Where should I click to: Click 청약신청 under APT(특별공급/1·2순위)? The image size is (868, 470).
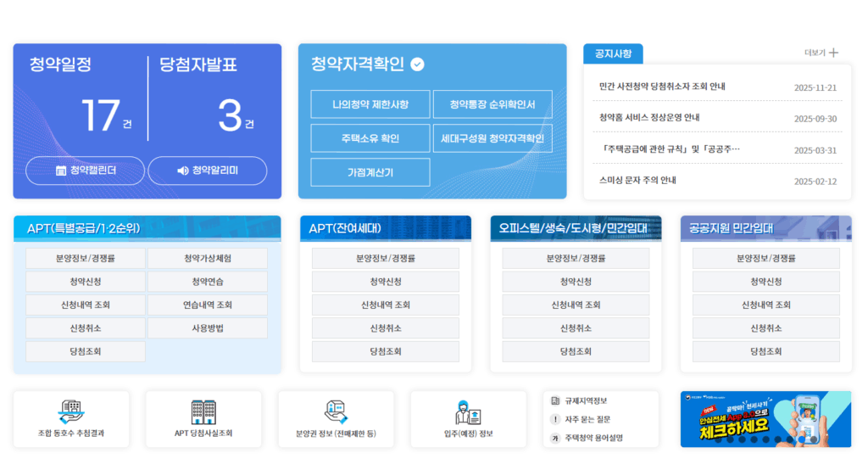(86, 282)
